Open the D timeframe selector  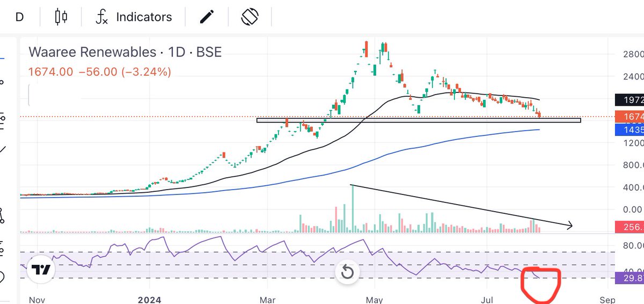pyautogui.click(x=19, y=17)
